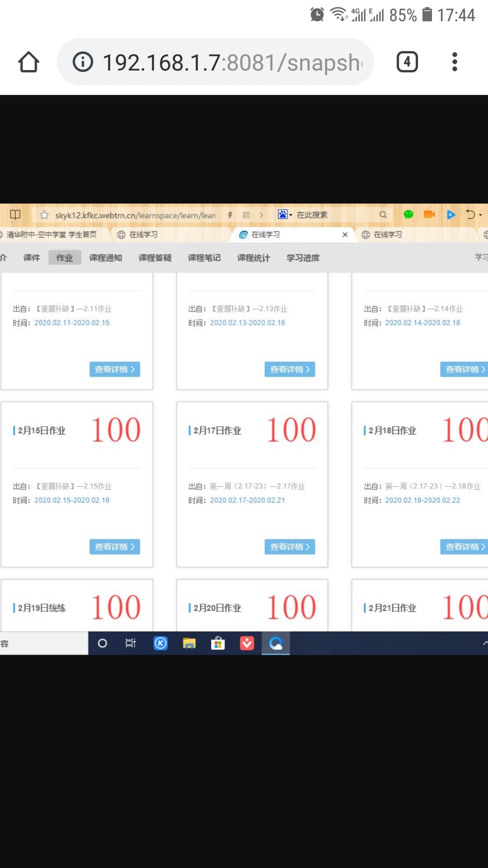This screenshot has height=868, width=488.
Task: Click the 2月17日作业 card title
Action: 217,430
